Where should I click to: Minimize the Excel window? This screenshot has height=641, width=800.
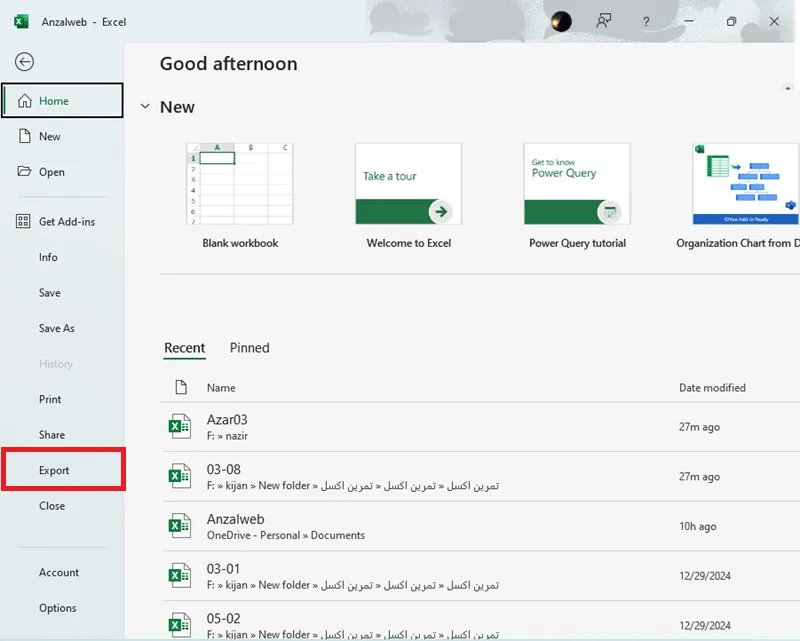tap(689, 21)
